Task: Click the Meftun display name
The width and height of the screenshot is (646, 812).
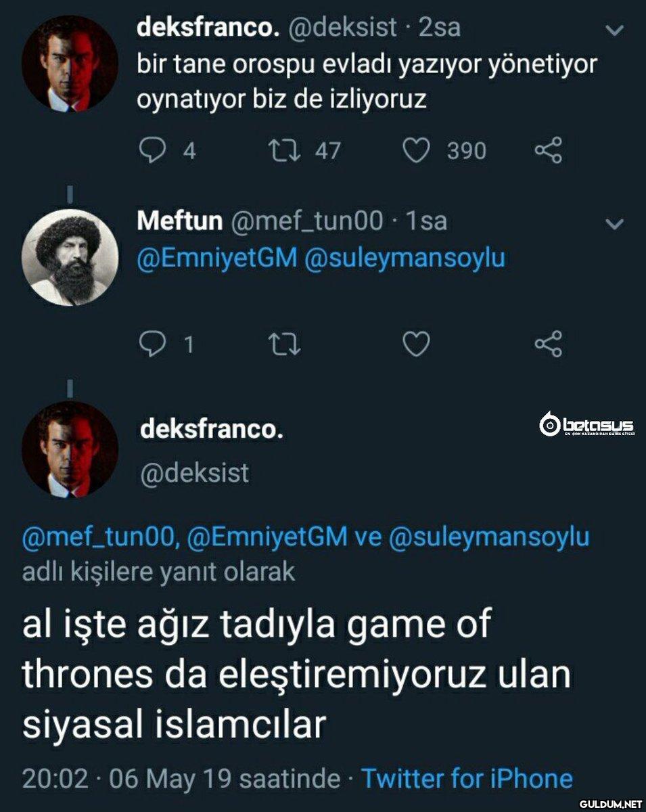Action: point(179,221)
